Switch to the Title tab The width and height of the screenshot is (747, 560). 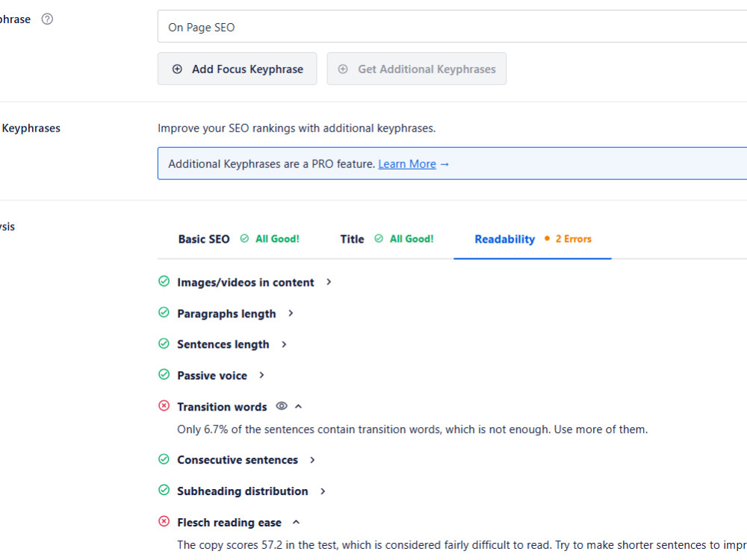(386, 239)
